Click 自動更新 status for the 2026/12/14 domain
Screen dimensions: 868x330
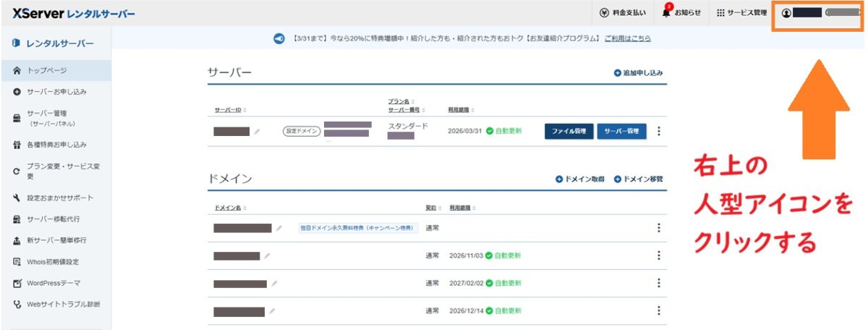tap(503, 310)
